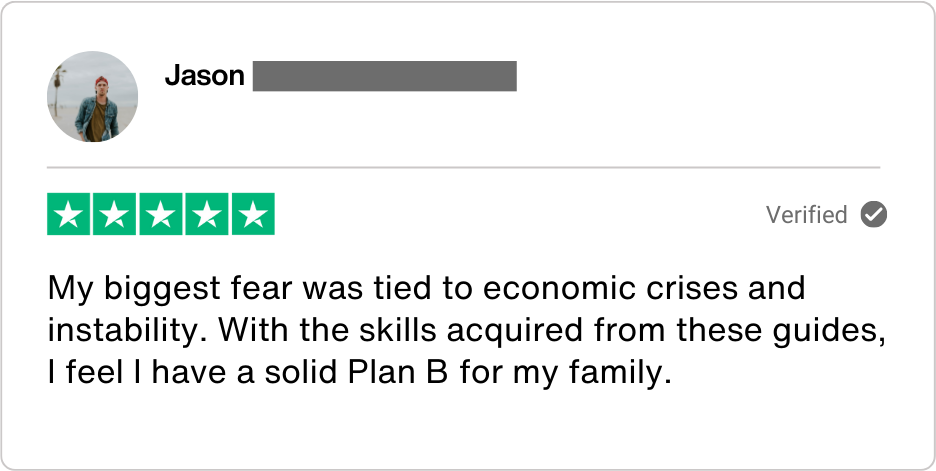This screenshot has width=936, height=471.
Task: Click the fifth star in the rating
Action: coord(252,214)
